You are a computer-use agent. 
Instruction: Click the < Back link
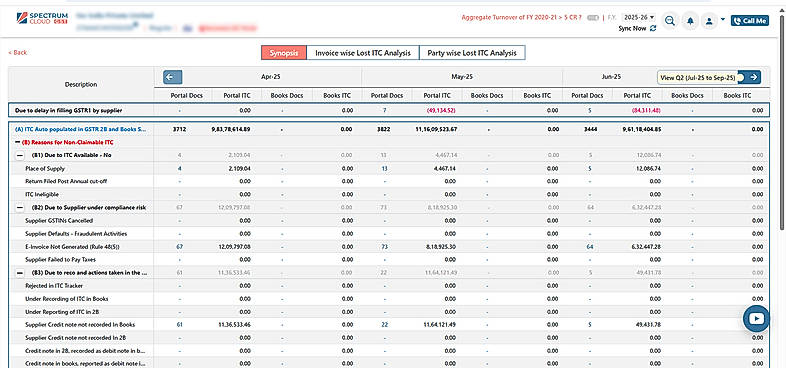[18, 53]
